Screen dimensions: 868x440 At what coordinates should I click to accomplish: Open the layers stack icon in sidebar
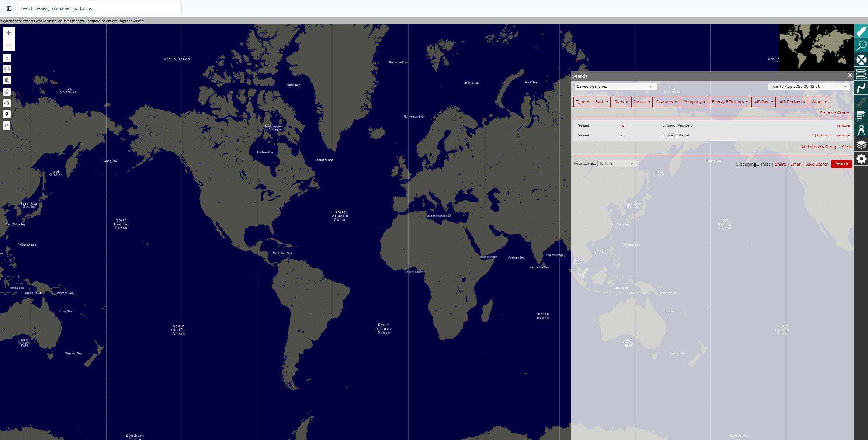click(x=861, y=145)
